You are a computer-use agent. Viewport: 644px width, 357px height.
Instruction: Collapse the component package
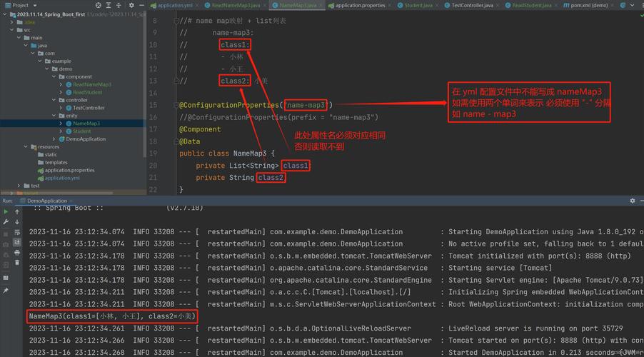click(54, 77)
